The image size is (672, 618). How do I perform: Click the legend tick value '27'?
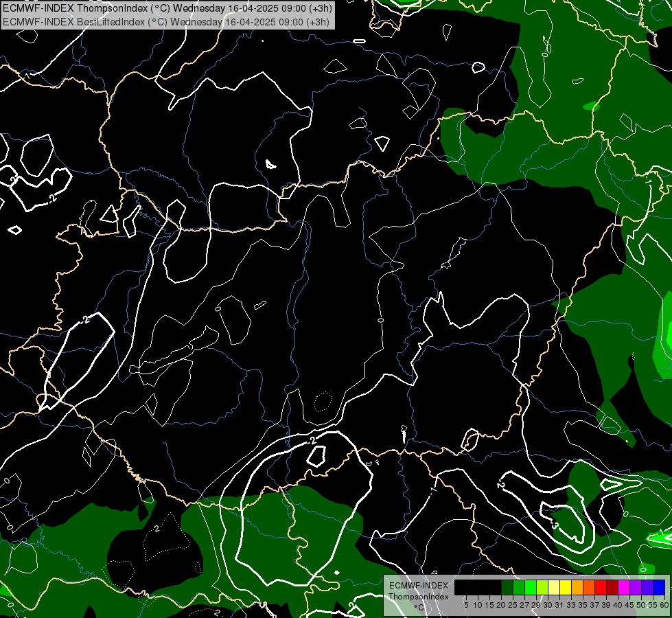524,605
